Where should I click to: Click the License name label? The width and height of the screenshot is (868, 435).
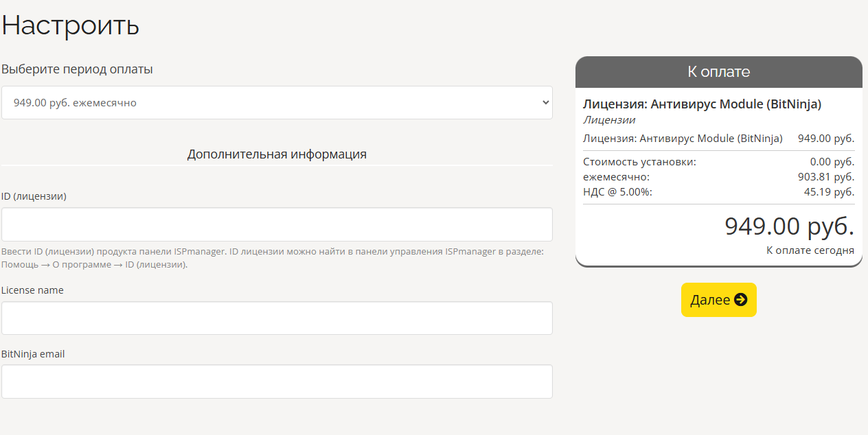32,290
